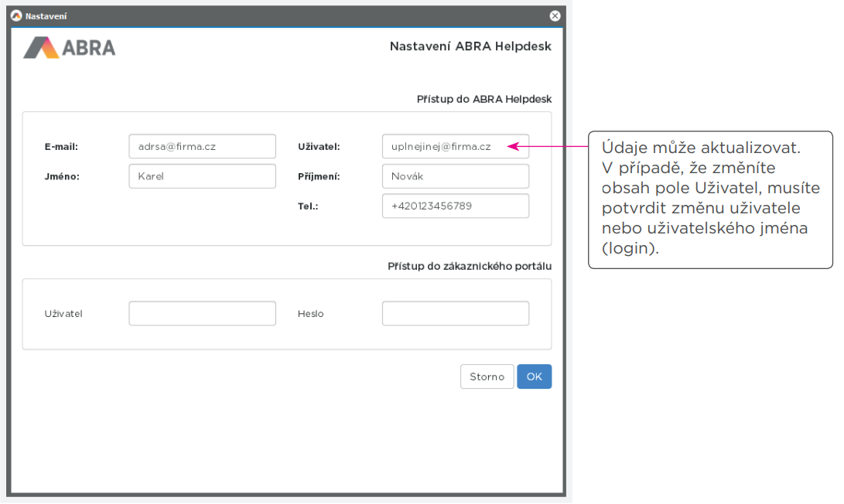This screenshot has width=844, height=504.
Task: Close the Nastavení dialog window
Action: [x=555, y=15]
